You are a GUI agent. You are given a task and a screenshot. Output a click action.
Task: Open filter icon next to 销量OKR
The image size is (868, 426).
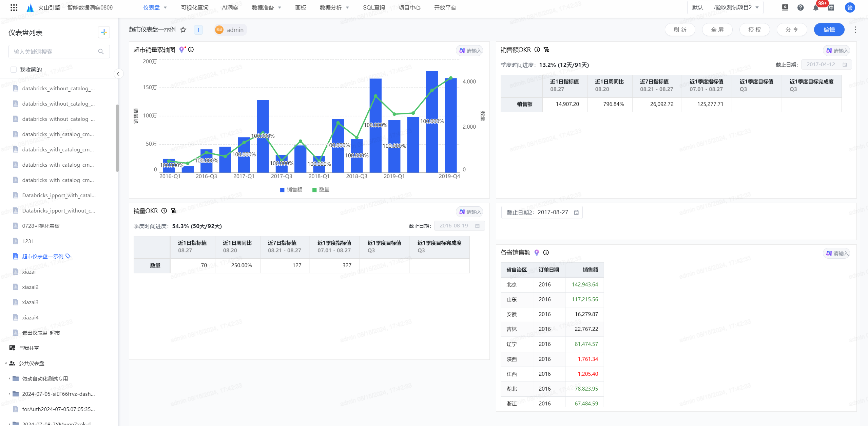click(x=174, y=211)
